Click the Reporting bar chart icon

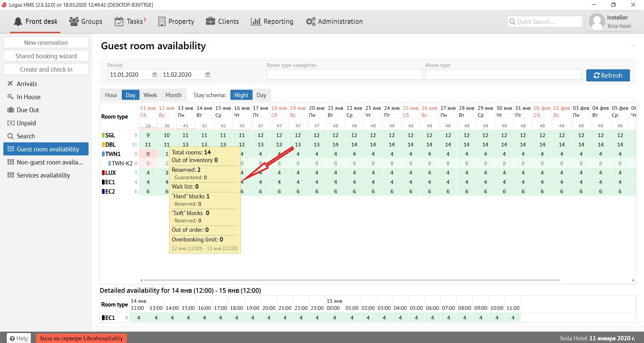click(x=256, y=21)
